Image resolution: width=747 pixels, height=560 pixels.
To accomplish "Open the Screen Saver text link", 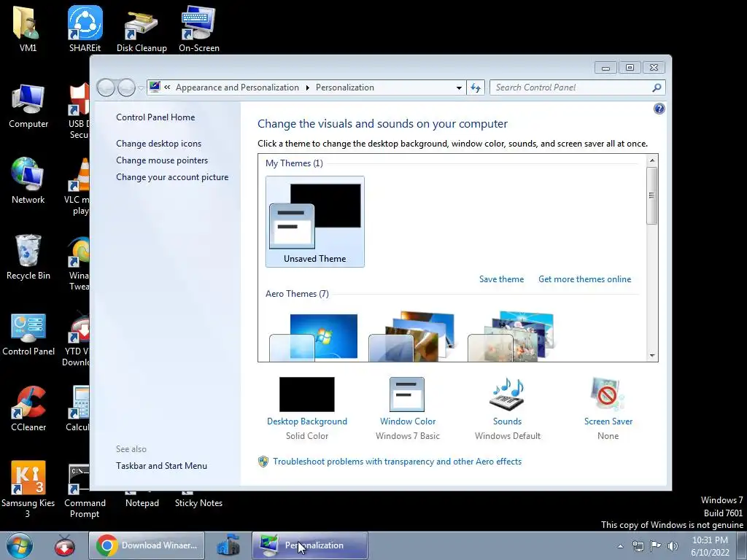I will (x=608, y=421).
